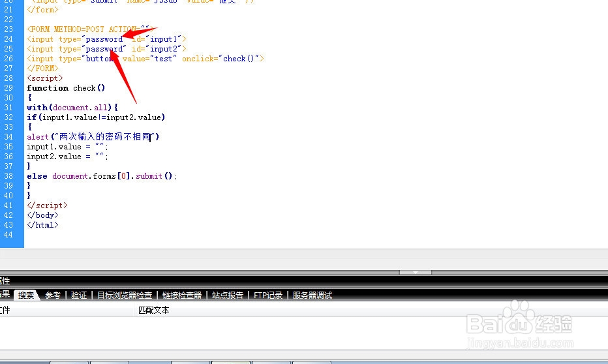Viewport: 608px width, 364px height.
Task: Click the input id="input1" code line
Action: tap(106, 39)
